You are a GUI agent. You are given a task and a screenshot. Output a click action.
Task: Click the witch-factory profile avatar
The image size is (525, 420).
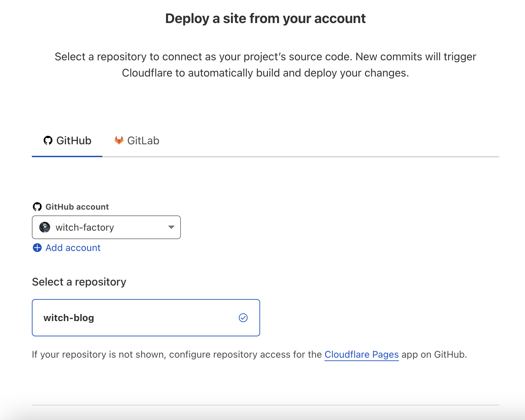coord(45,227)
